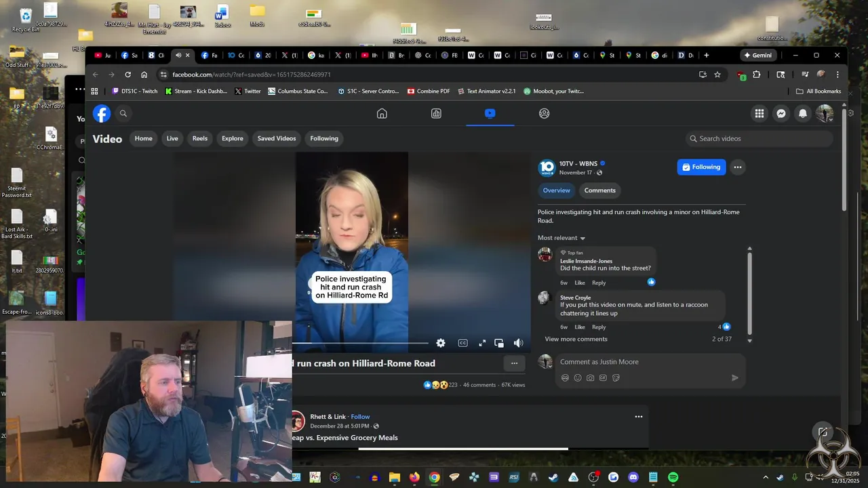868x488 pixels.
Task: Switch to the Comments tab
Action: (600, 190)
